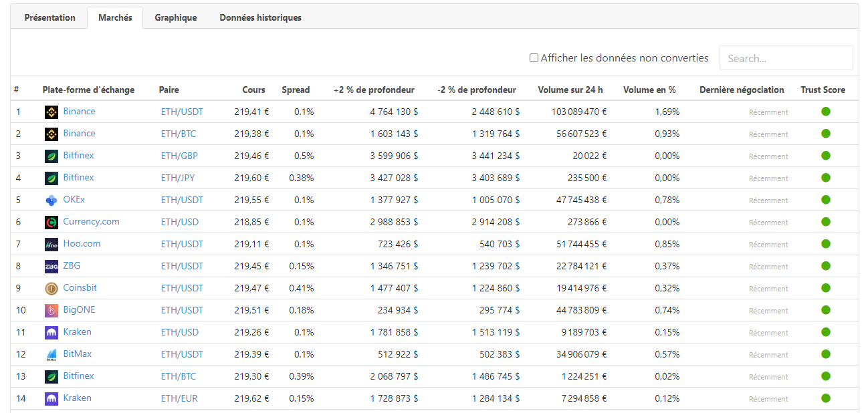Screen dimensions: 868x413
Task: Click the BitMax exchange logo icon
Action: (x=51, y=355)
